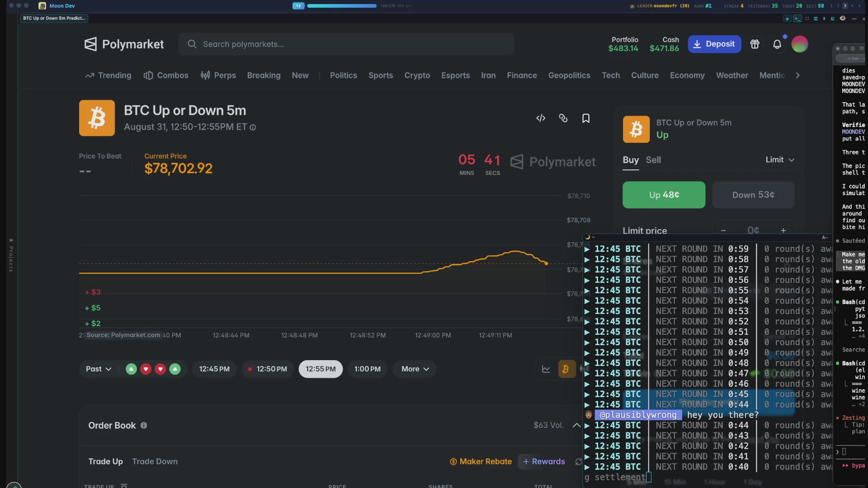Viewport: 868px width, 488px height.
Task: Open the Trending category
Action: point(108,75)
